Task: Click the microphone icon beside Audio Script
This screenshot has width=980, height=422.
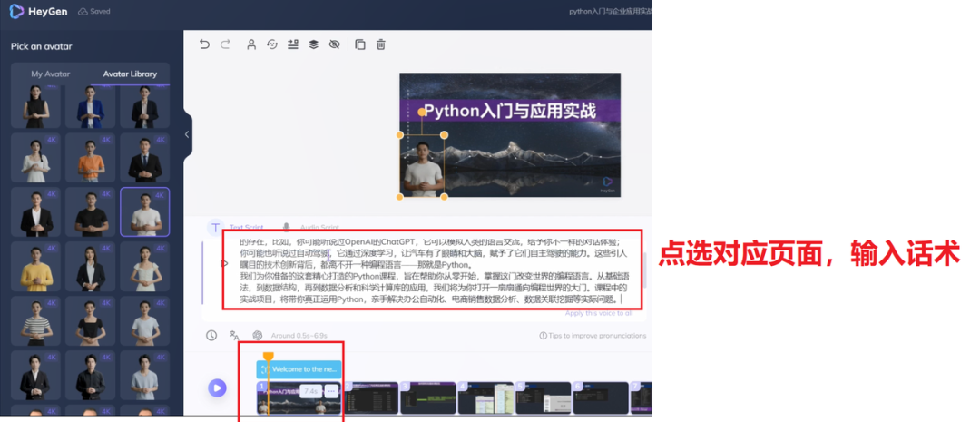Action: [286, 228]
